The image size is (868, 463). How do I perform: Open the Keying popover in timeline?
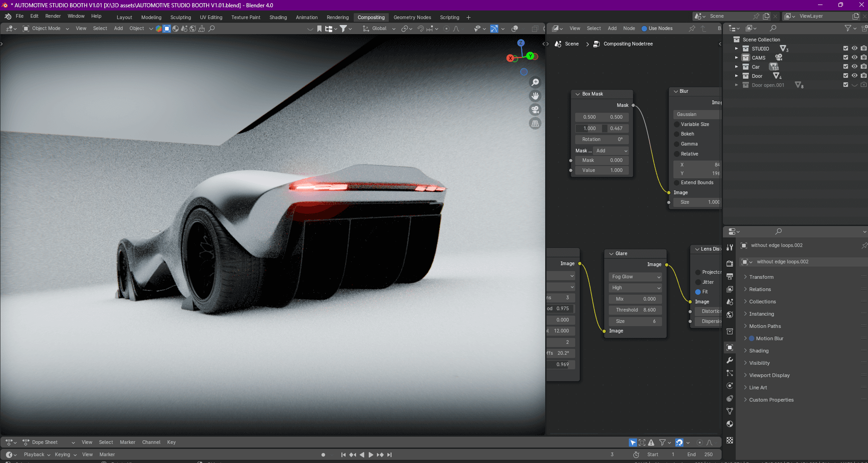pos(65,454)
